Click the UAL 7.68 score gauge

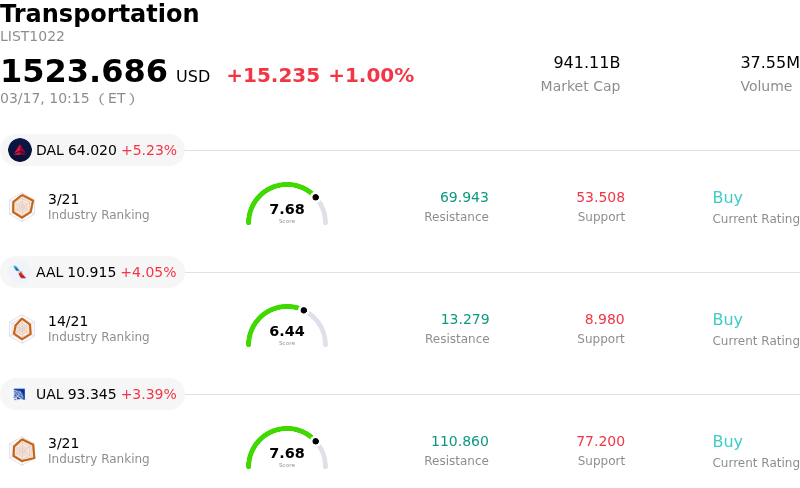287,450
